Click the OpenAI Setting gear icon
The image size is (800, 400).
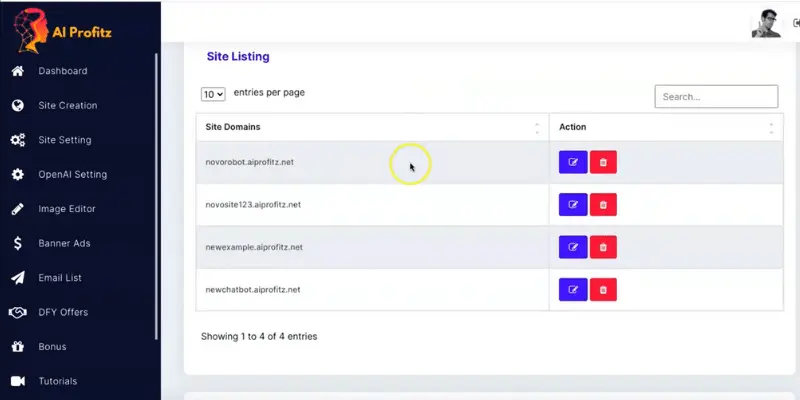point(18,174)
